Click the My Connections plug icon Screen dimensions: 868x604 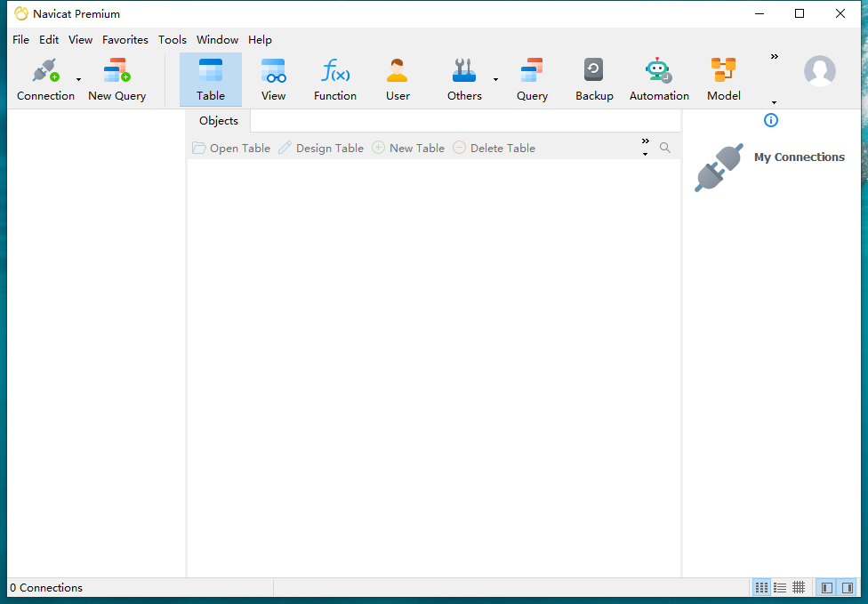pos(719,168)
